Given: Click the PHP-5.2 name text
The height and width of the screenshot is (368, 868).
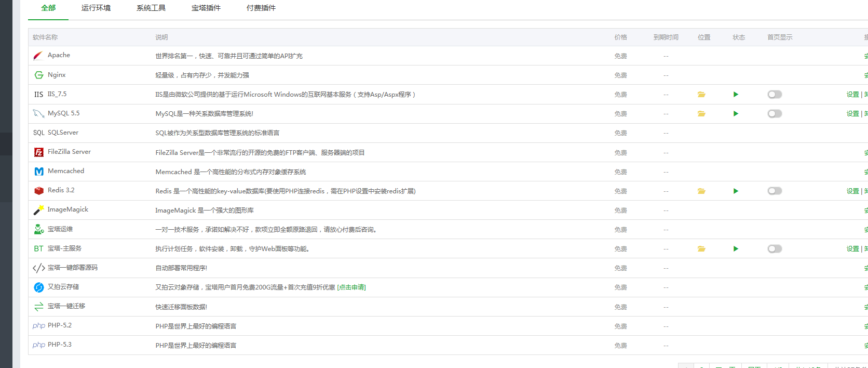Looking at the screenshot, I should click(x=60, y=325).
